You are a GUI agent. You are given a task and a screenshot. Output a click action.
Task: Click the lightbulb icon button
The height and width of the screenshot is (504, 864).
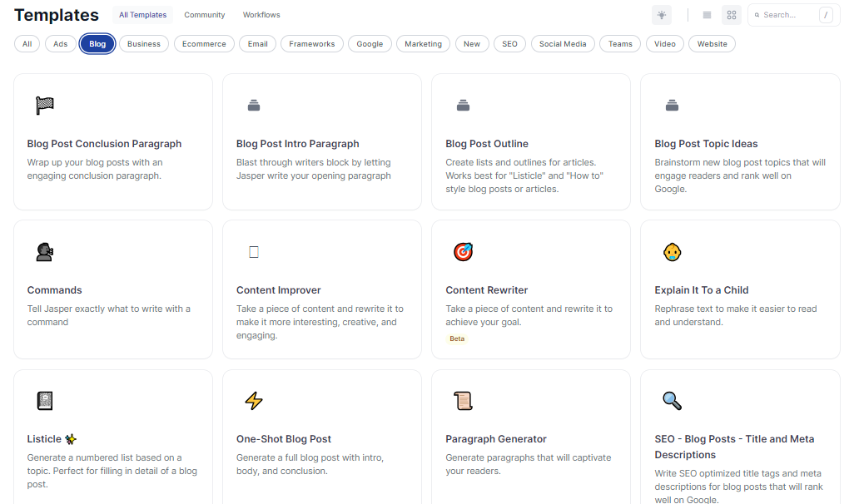(x=662, y=15)
